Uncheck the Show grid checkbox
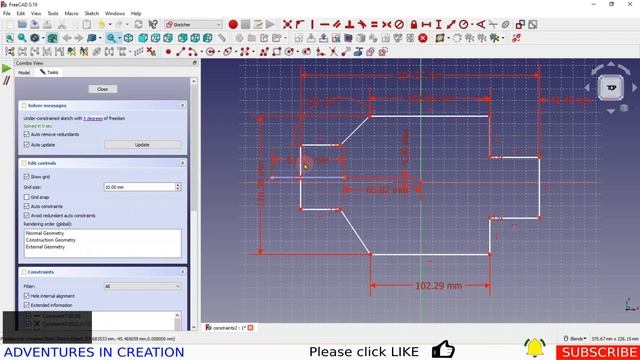 pyautogui.click(x=27, y=177)
